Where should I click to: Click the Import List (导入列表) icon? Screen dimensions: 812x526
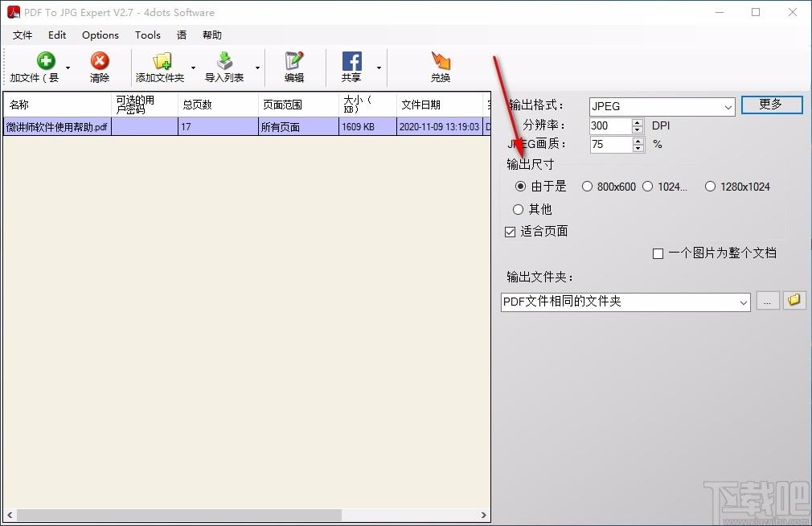tap(224, 61)
